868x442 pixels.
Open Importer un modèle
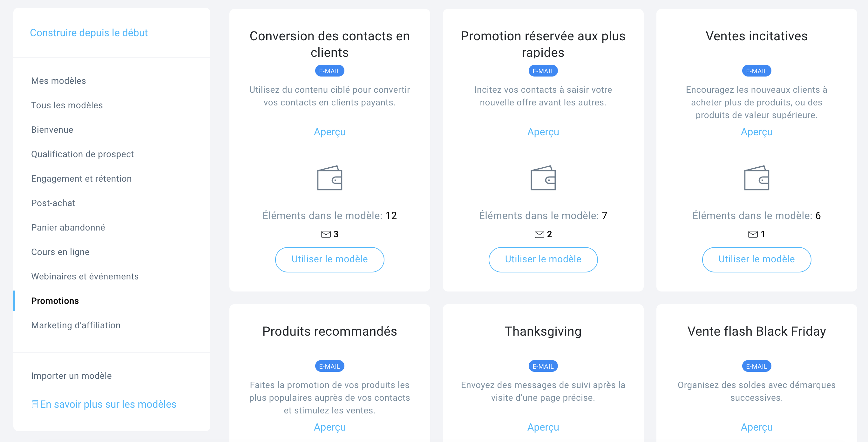[71, 376]
